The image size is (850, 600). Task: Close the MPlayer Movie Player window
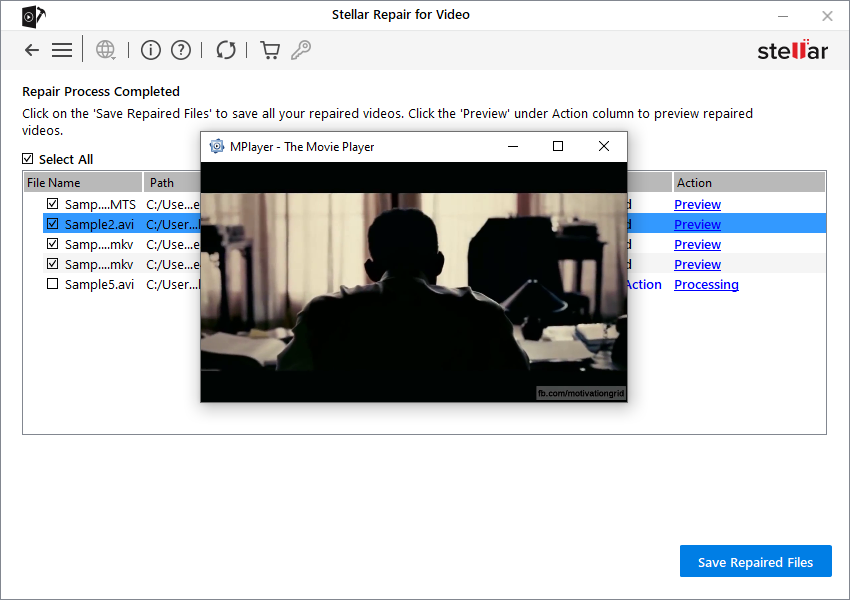[604, 146]
